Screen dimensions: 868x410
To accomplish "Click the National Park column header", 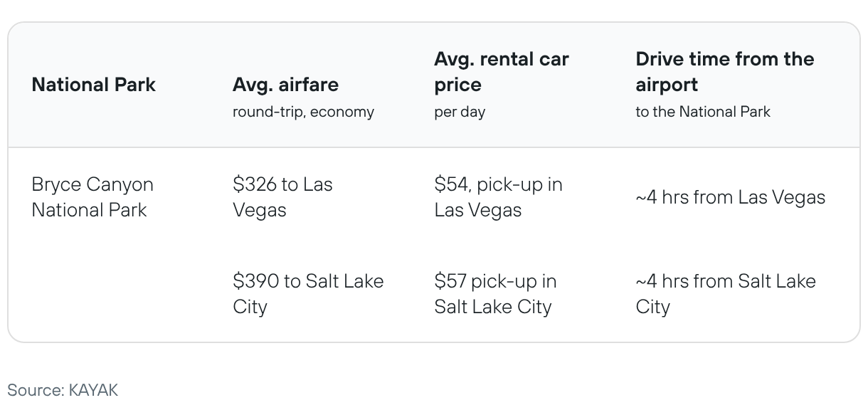I will coord(93,85).
